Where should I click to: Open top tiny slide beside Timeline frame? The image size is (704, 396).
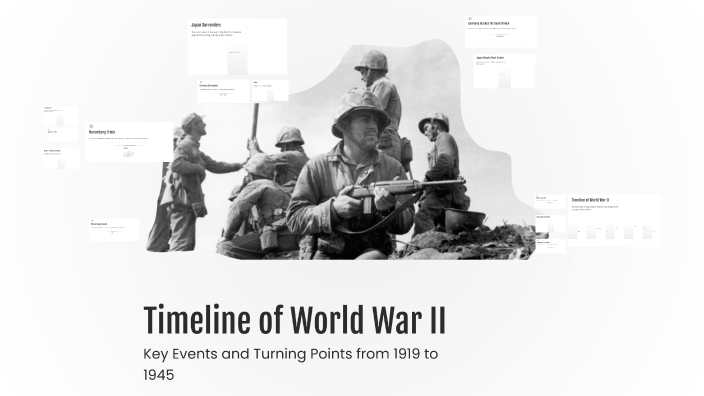(551, 201)
